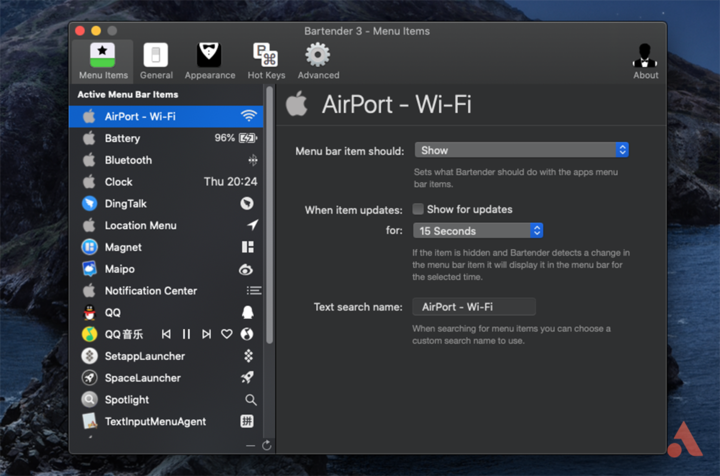Click the refresh icon below the list
Screen dimensions: 720x476
[267, 445]
